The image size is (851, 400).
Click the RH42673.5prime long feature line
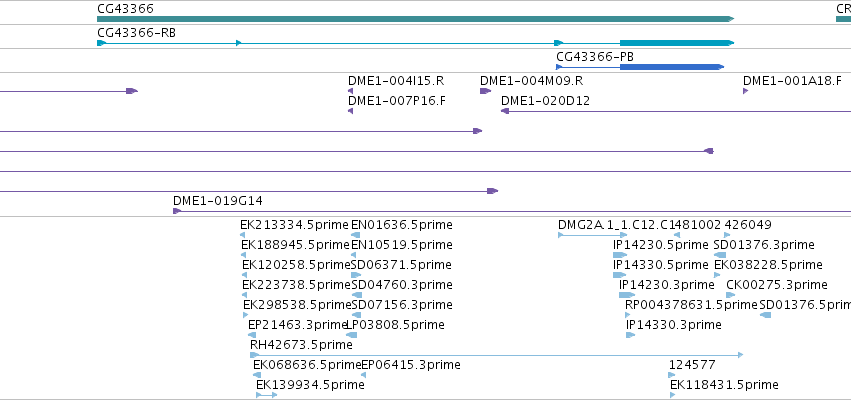coord(497,355)
